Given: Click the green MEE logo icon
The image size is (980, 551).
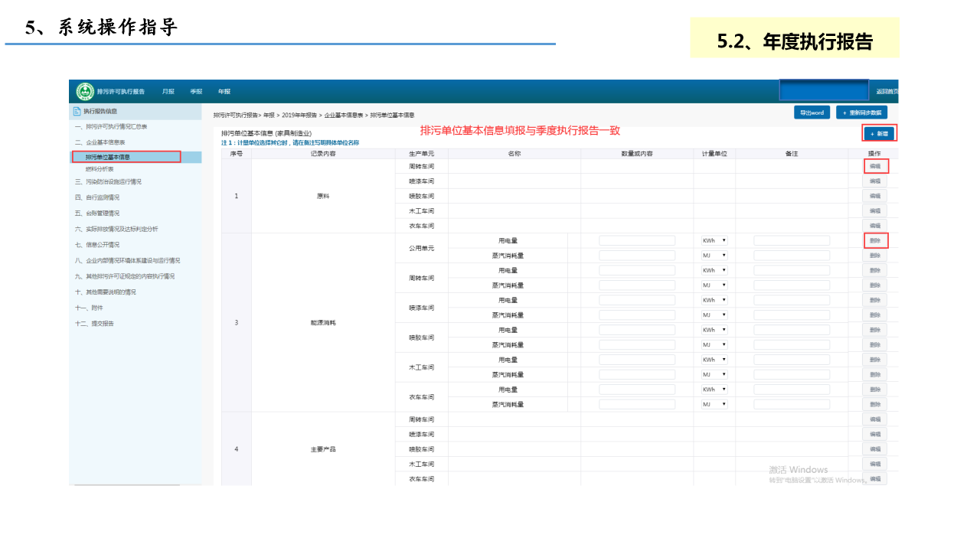Looking at the screenshot, I should [x=85, y=91].
